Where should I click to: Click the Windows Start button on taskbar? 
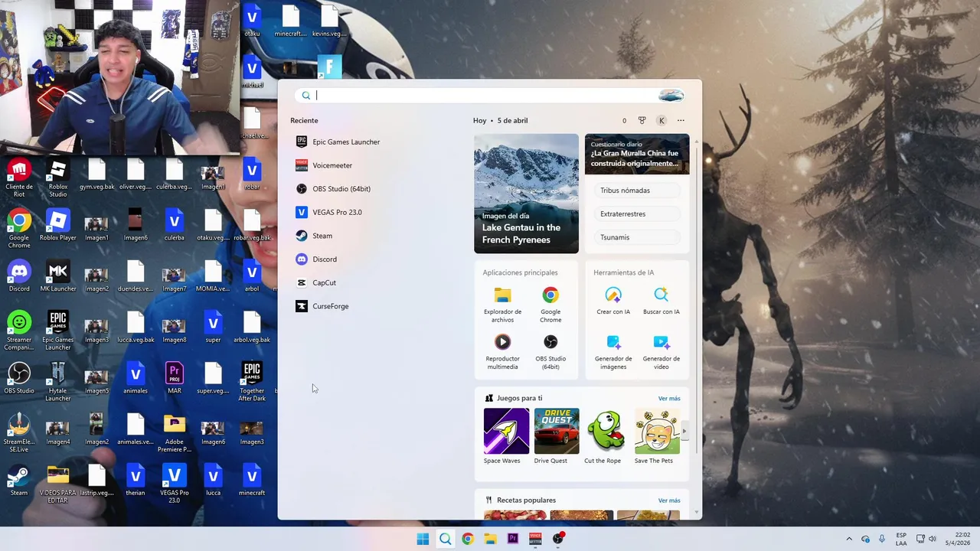pos(423,539)
